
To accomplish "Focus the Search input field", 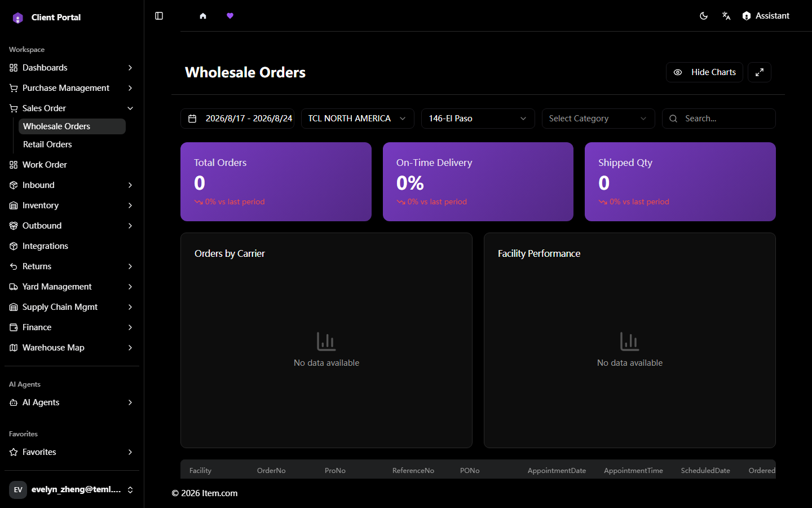I will [719, 119].
